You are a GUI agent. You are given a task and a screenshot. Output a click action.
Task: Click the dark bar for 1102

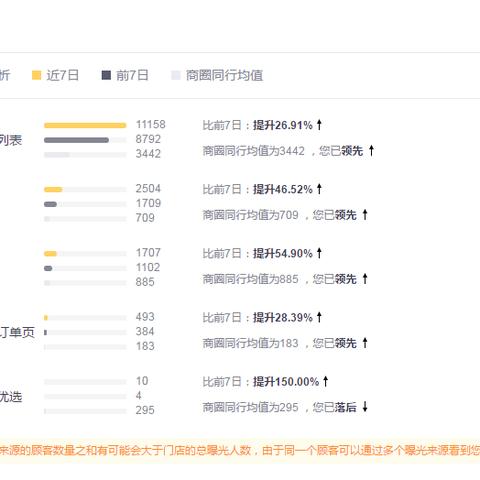(48, 268)
